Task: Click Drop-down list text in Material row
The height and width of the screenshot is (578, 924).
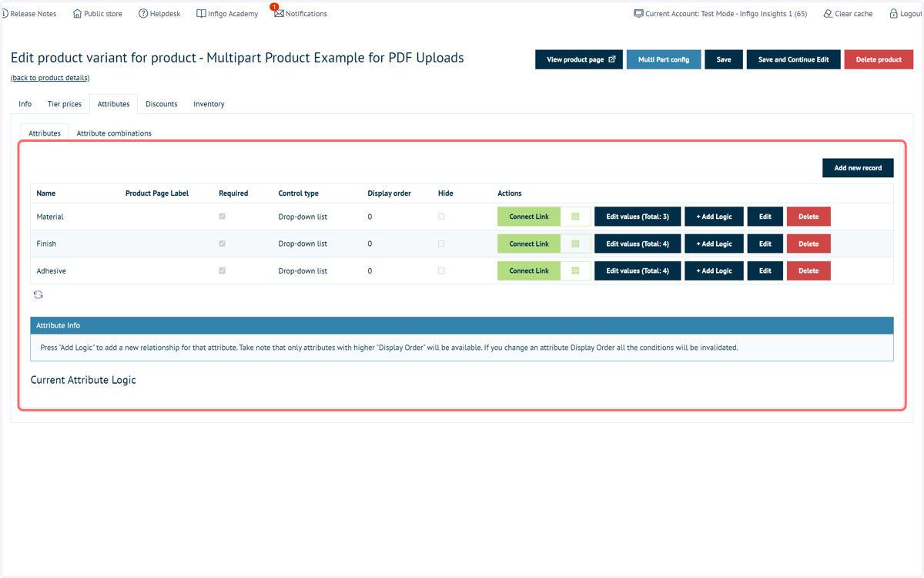Action: (x=303, y=217)
